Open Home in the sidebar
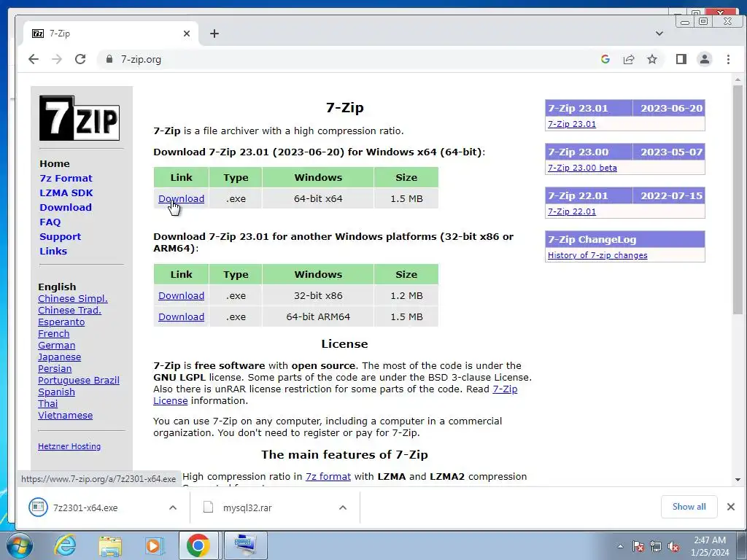The image size is (747, 560). coord(54,163)
